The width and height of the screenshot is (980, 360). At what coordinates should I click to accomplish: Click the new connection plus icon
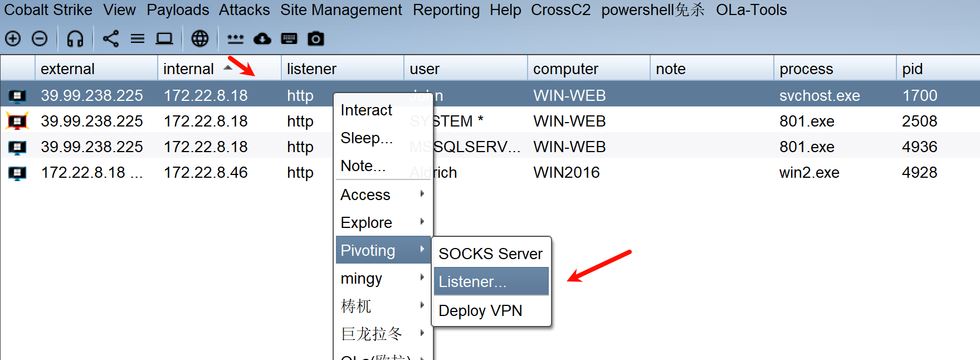coord(13,38)
